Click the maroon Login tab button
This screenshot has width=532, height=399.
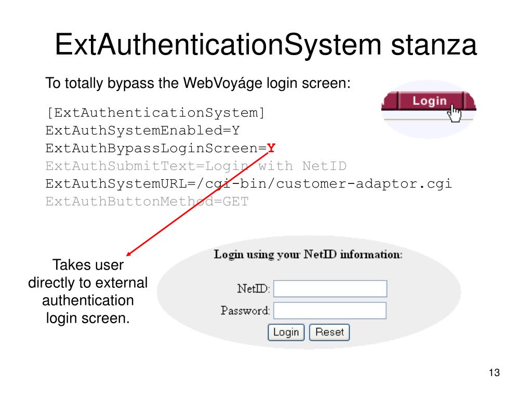point(430,101)
